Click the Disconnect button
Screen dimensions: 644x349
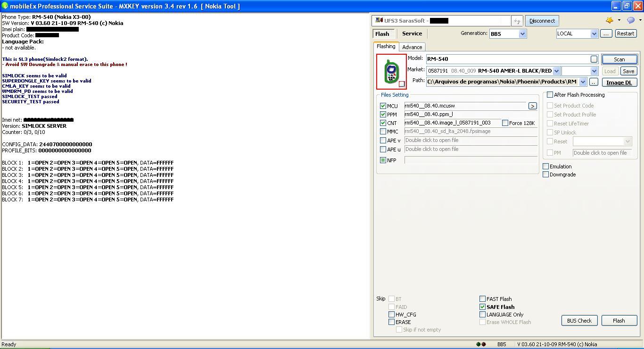[542, 21]
